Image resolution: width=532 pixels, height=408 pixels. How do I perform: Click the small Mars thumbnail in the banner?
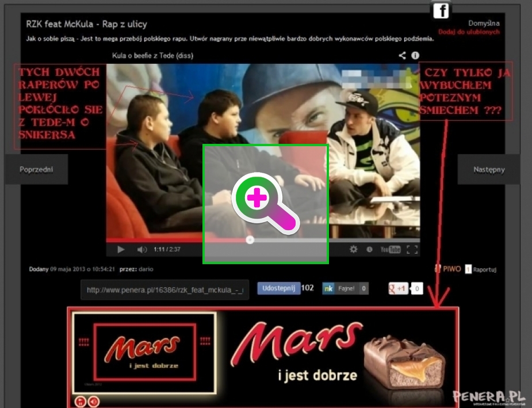click(144, 353)
